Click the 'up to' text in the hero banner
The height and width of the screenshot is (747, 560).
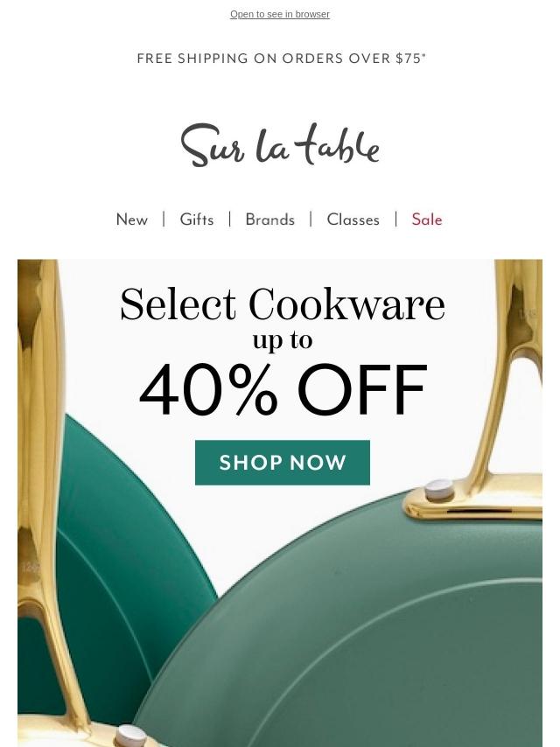(283, 340)
